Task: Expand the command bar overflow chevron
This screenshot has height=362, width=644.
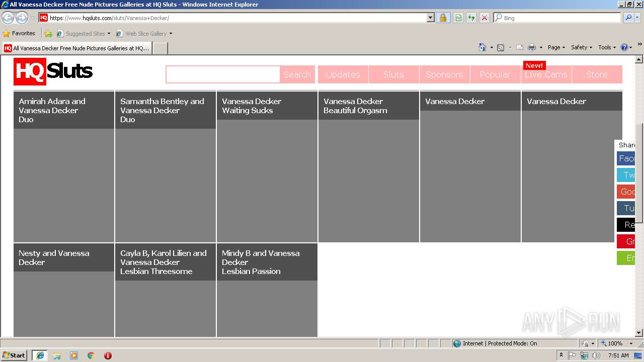Action: [x=639, y=45]
